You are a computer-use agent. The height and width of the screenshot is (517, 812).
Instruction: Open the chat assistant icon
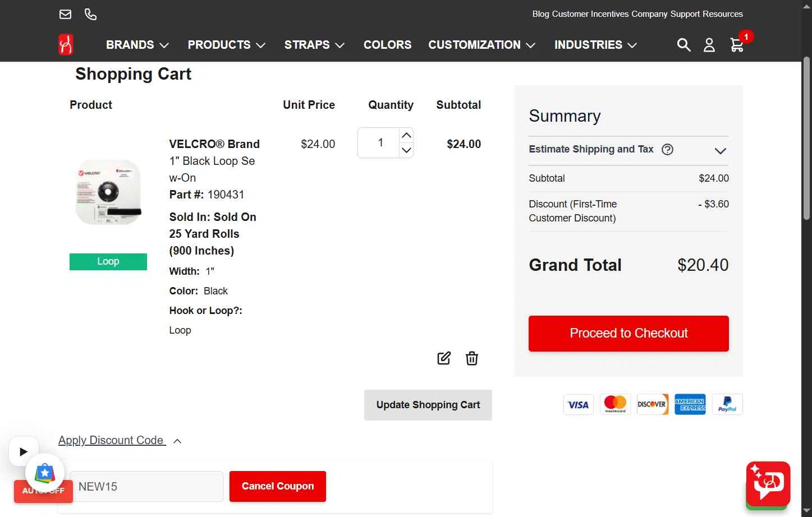tap(768, 484)
